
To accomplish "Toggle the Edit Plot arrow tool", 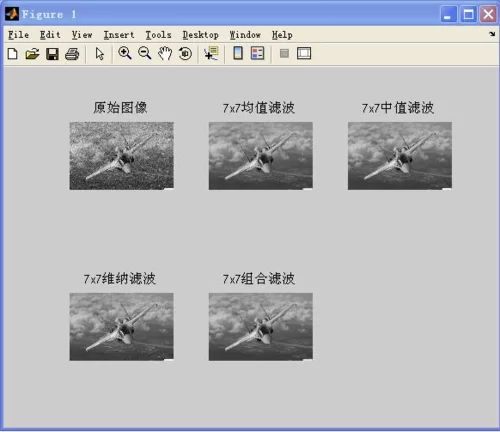I will pos(99,54).
